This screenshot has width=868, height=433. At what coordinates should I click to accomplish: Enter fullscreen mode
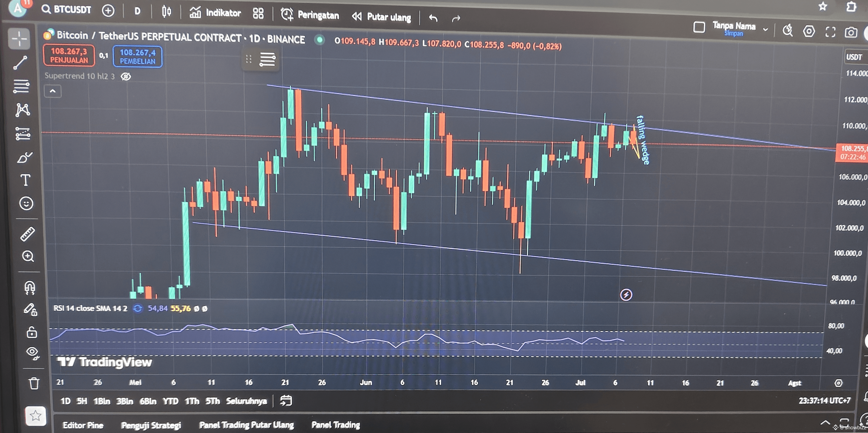830,32
